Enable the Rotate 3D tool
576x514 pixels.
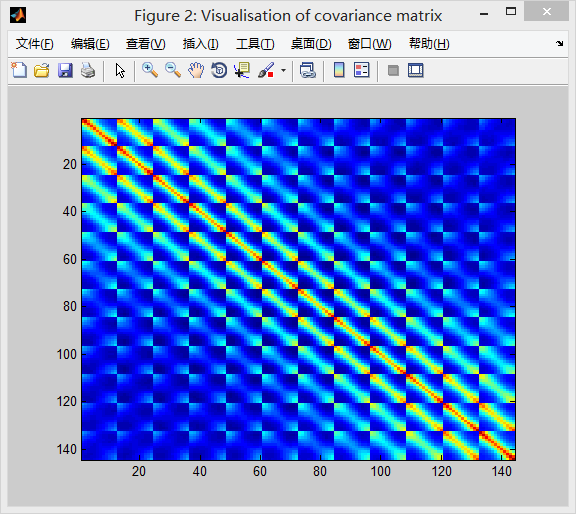click(219, 70)
